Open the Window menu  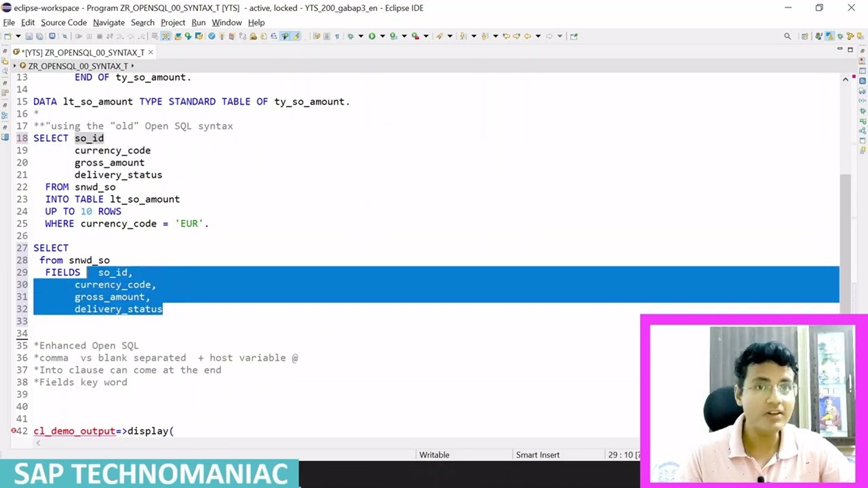[x=226, y=22]
